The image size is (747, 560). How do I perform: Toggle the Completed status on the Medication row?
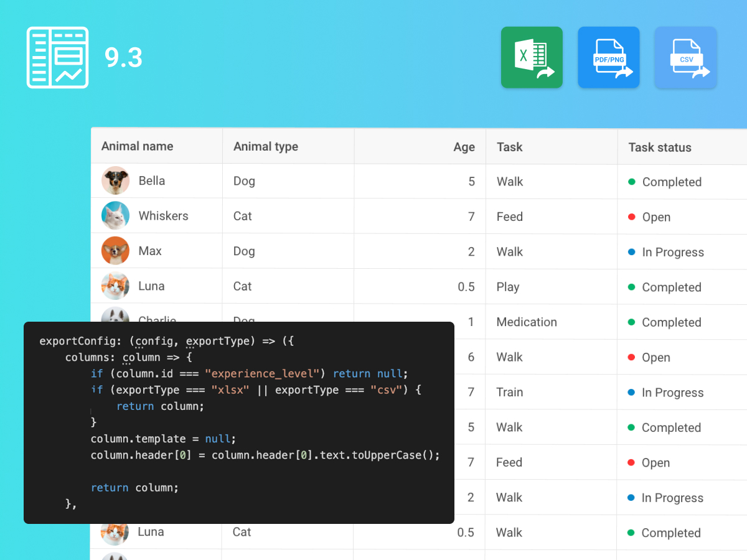[x=631, y=322]
